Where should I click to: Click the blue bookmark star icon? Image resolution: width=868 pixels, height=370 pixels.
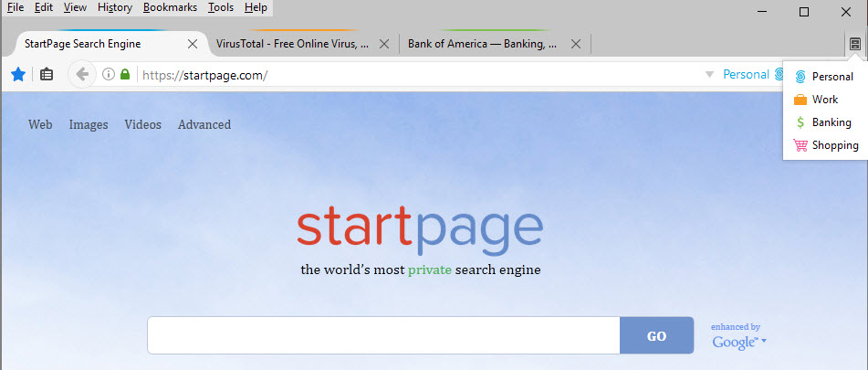pos(18,74)
